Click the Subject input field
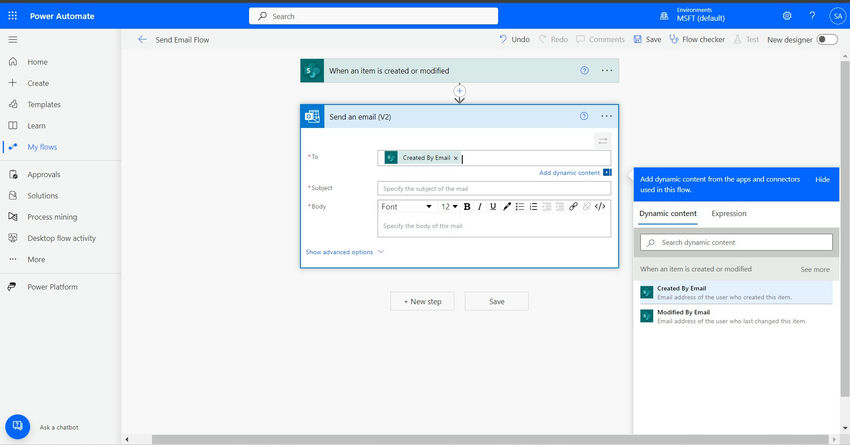Screen dimensions: 850x445 (494, 189)
